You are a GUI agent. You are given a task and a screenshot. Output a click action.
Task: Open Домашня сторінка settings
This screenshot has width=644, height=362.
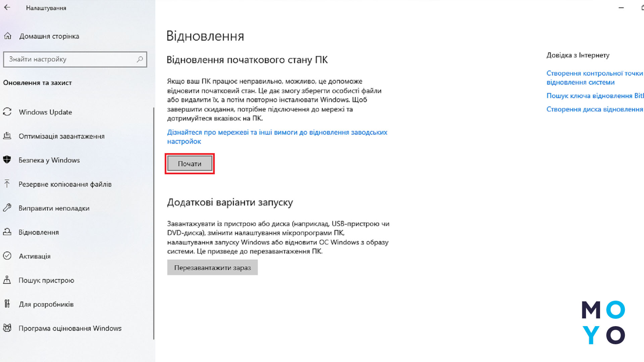tap(49, 36)
